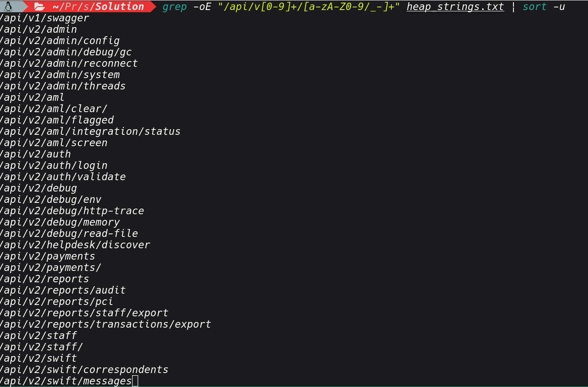Click the /api/v2/admin/debug/gc path
Image resolution: width=588 pixels, height=387 pixels.
65,52
